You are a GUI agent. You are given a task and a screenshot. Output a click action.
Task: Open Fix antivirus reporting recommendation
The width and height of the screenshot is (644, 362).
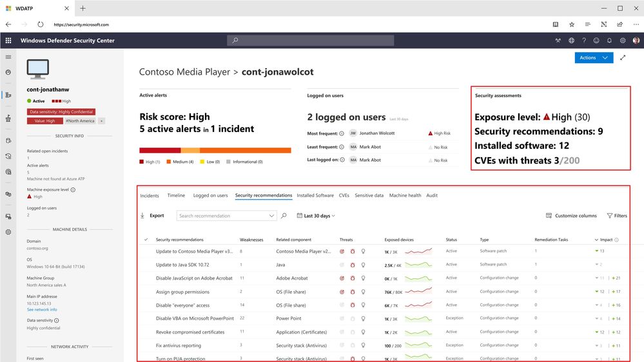click(x=179, y=346)
